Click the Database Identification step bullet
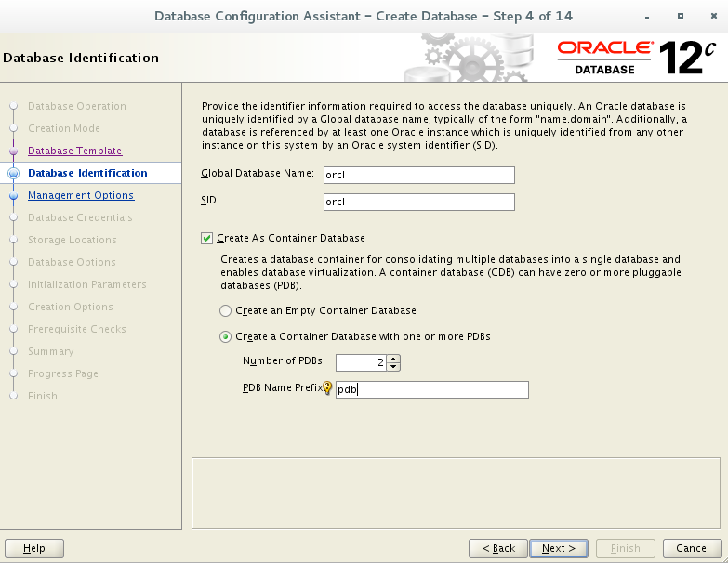The height and width of the screenshot is (563, 728). [13, 174]
